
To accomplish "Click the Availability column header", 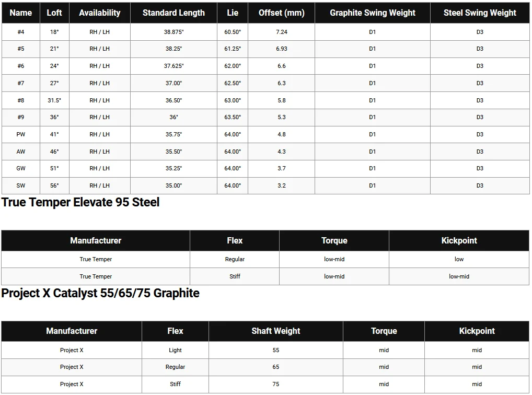I will click(x=99, y=13).
